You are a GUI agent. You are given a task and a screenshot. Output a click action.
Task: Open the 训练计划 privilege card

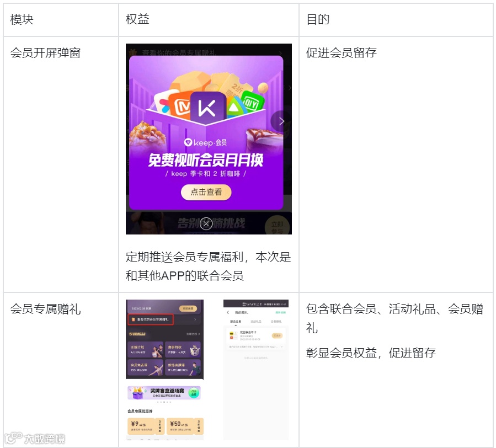click(145, 350)
